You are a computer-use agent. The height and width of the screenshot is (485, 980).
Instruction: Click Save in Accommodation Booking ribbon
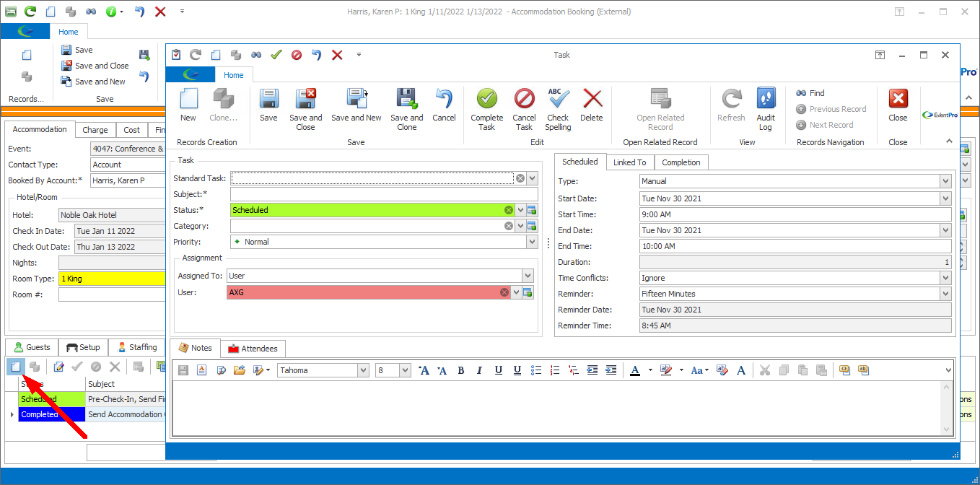(76, 50)
